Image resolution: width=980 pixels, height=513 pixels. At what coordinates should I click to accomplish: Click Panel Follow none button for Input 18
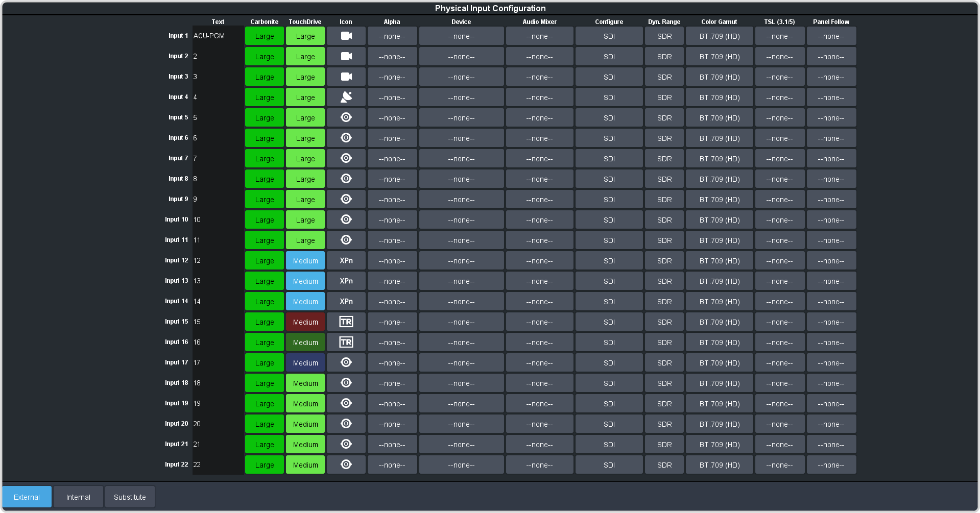click(x=831, y=383)
